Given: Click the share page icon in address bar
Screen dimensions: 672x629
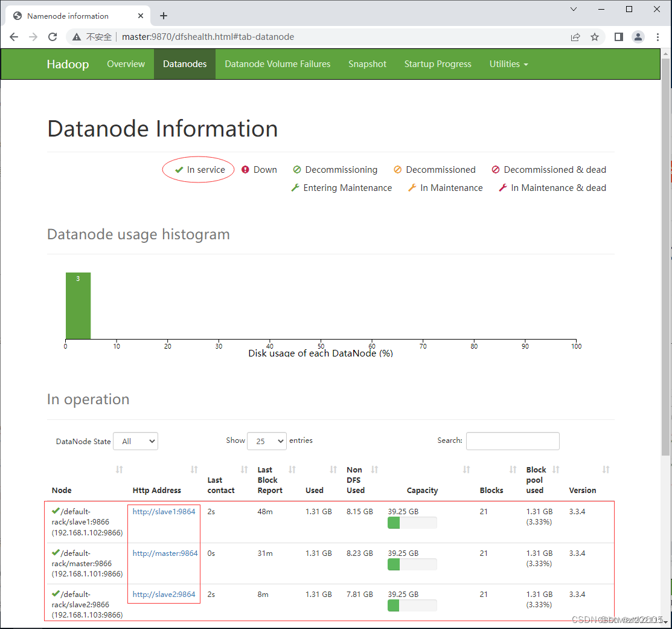Looking at the screenshot, I should pos(575,37).
